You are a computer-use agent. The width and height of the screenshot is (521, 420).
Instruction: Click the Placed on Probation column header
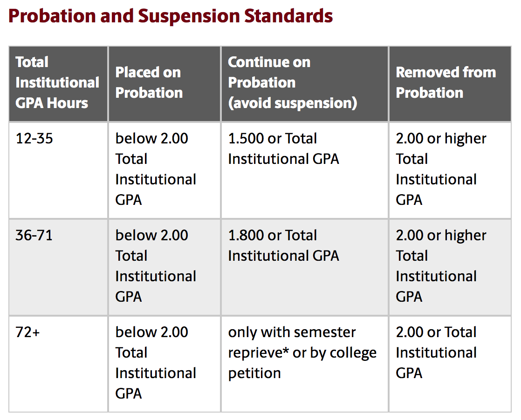click(149, 82)
